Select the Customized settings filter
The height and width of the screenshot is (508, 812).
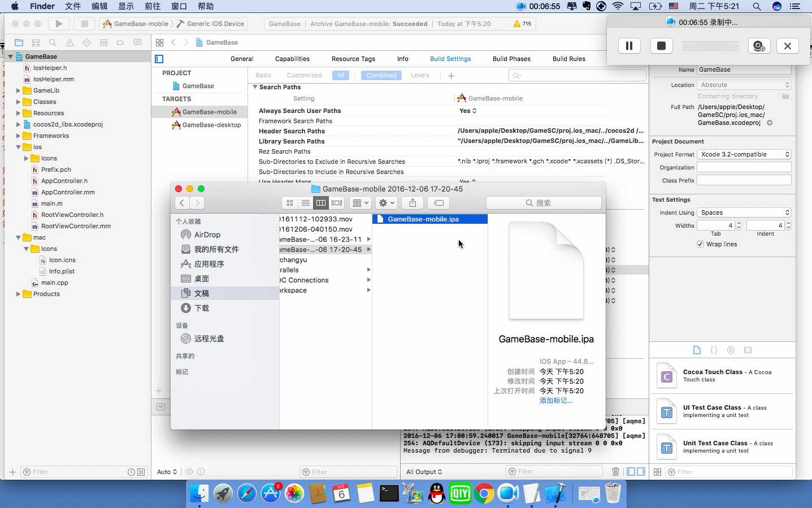[304, 75]
